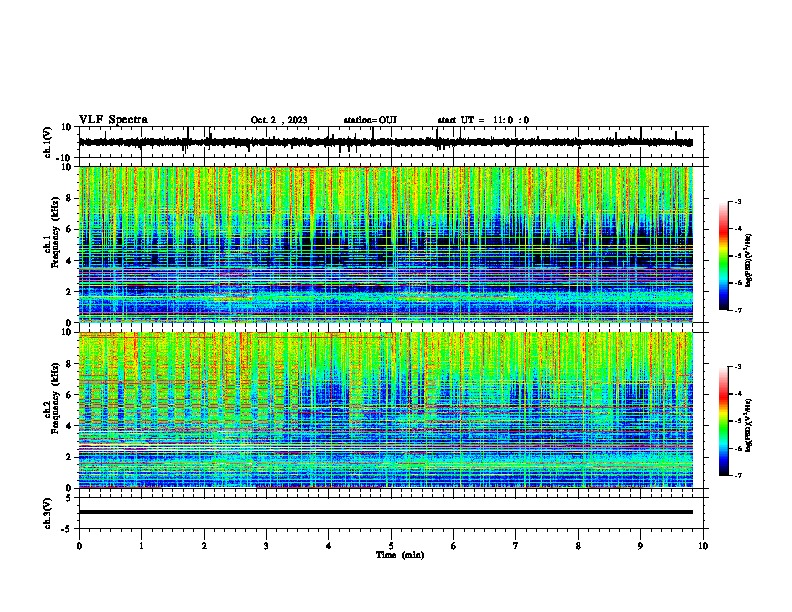Click the "VLF Spectra" plot title

(113, 120)
